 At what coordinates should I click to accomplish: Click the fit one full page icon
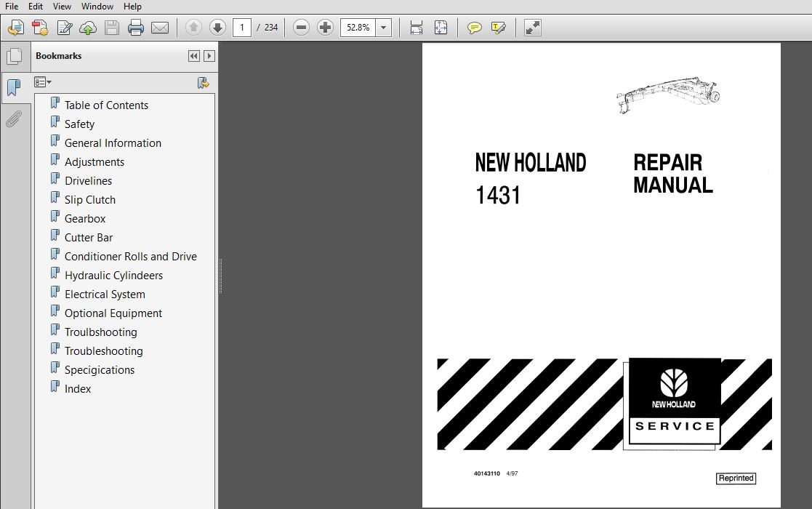pos(441,28)
